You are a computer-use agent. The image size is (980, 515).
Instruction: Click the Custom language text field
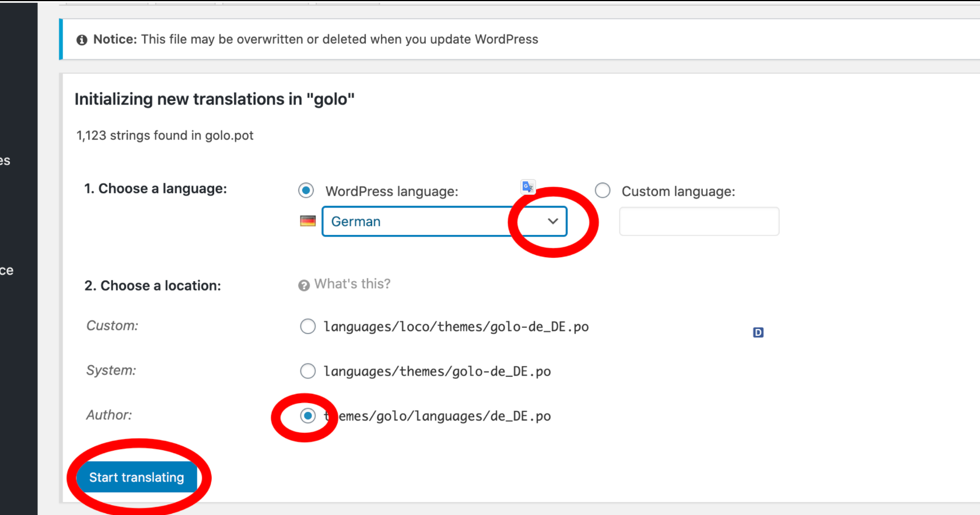click(x=699, y=222)
